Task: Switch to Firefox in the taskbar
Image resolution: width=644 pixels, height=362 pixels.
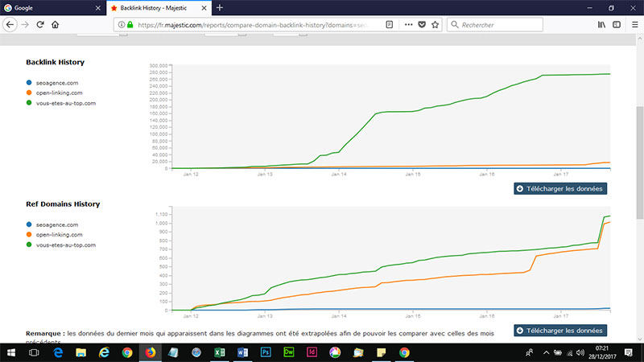Action: 151,352
